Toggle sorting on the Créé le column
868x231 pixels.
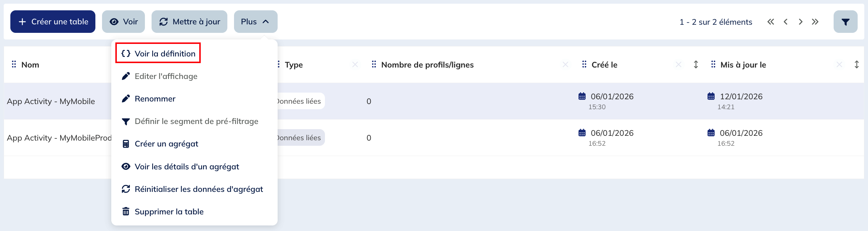coord(696,64)
